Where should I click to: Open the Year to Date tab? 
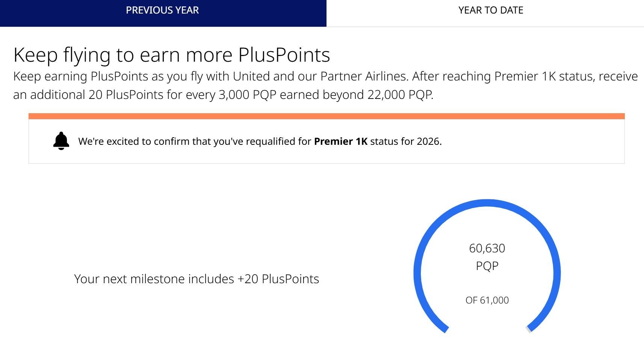490,11
